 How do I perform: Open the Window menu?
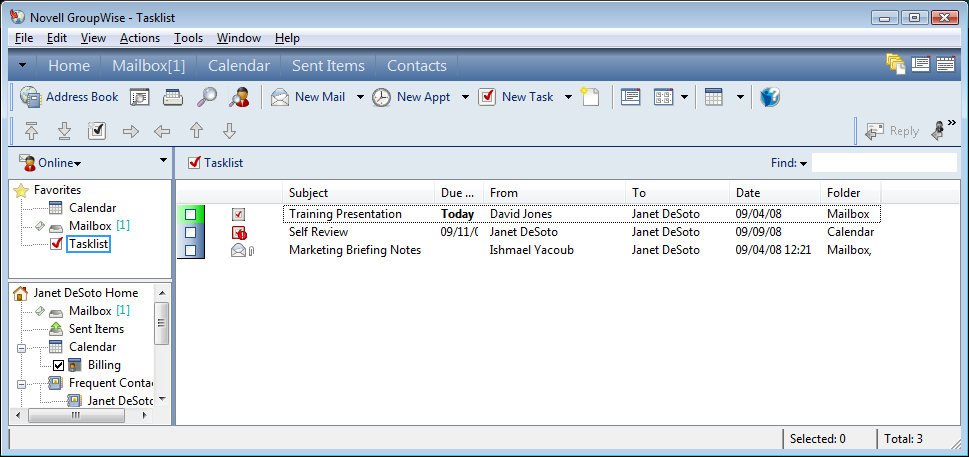239,38
